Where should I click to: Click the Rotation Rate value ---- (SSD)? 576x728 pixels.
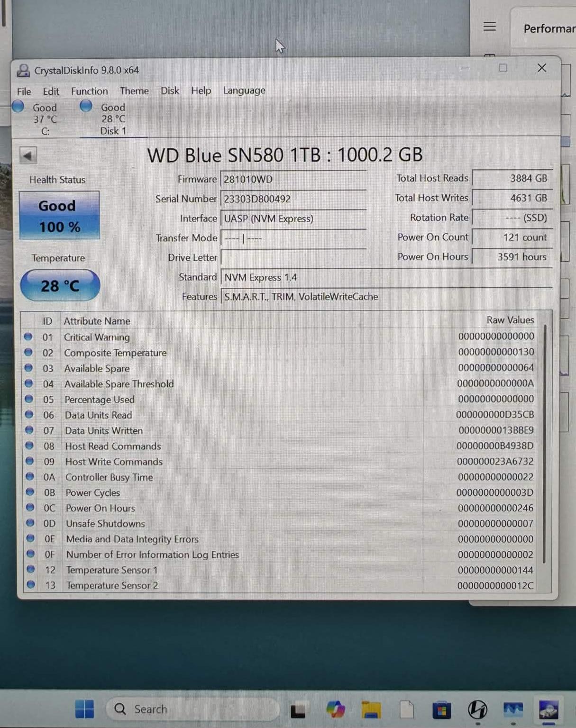(x=512, y=218)
